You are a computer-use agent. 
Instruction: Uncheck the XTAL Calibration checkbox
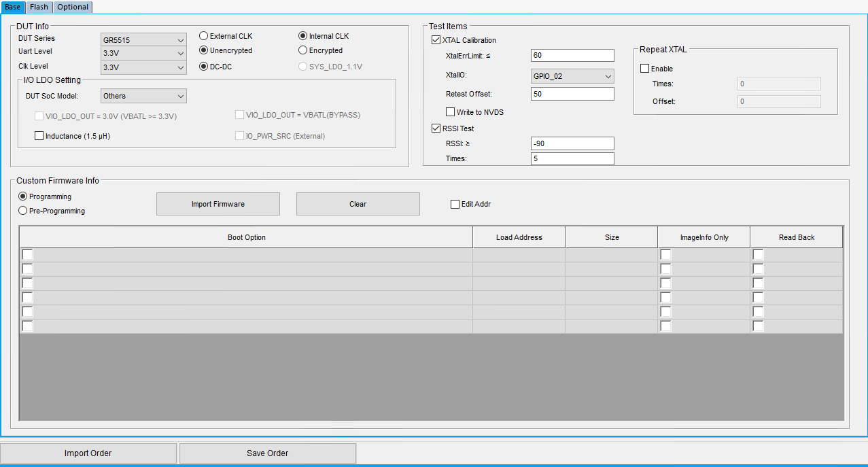436,40
